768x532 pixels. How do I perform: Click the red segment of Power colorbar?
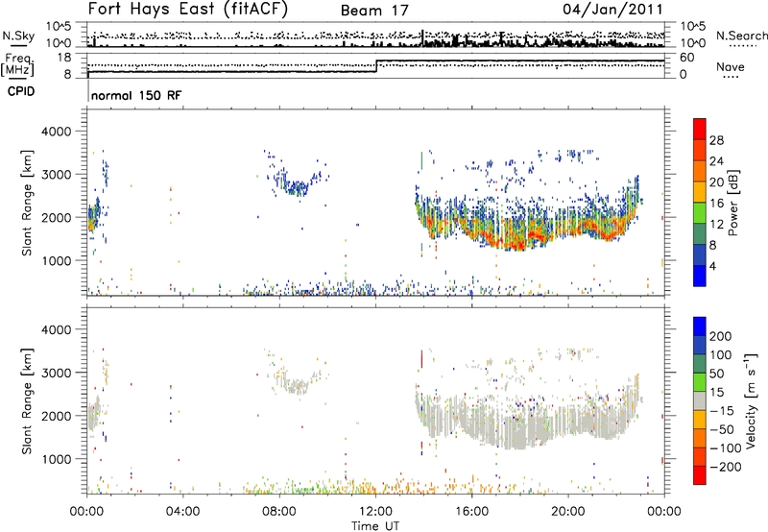coord(700,130)
